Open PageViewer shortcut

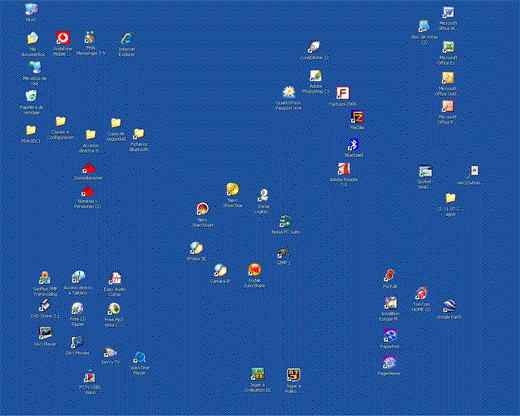[389, 363]
